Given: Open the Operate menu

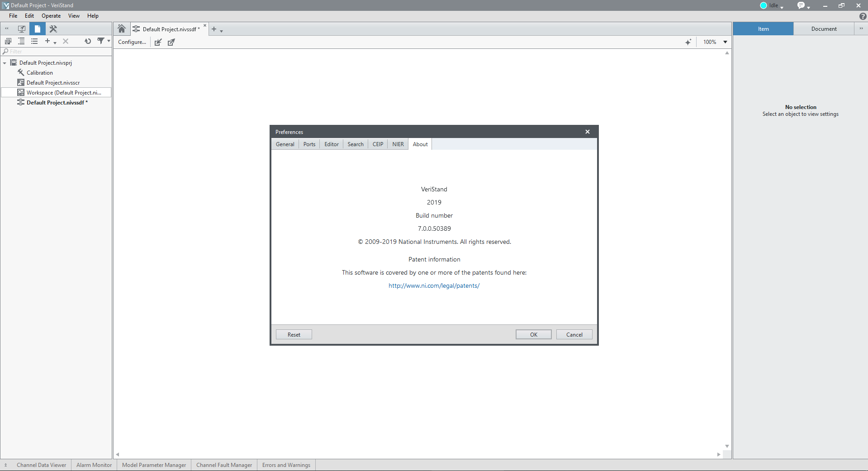Looking at the screenshot, I should pos(51,16).
